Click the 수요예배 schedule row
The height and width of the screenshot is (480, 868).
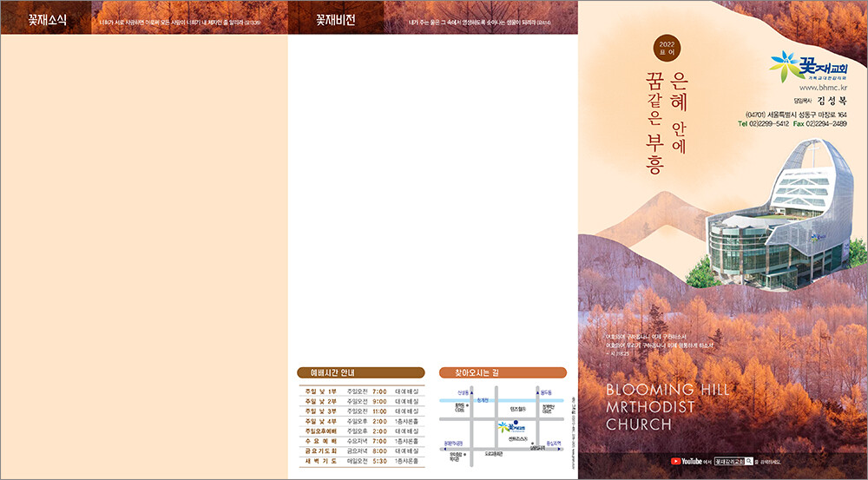pyautogui.click(x=360, y=441)
